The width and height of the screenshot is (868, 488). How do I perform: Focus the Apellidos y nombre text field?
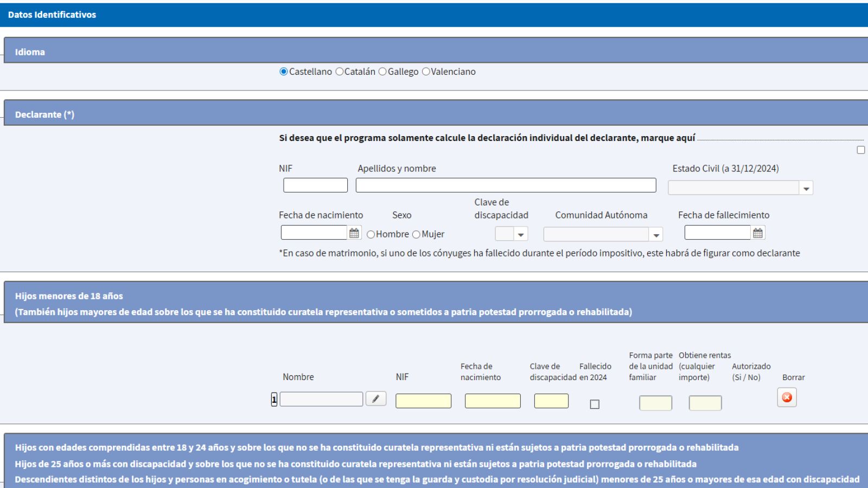pyautogui.click(x=506, y=185)
